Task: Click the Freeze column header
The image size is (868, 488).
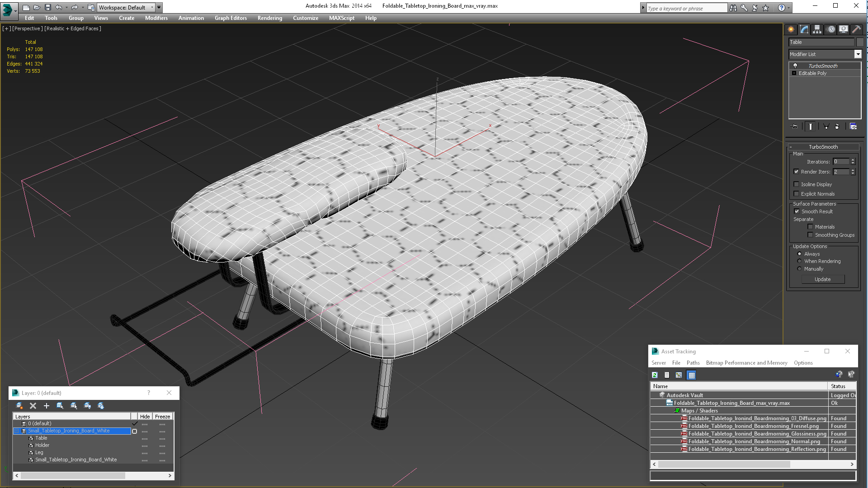Action: click(162, 417)
